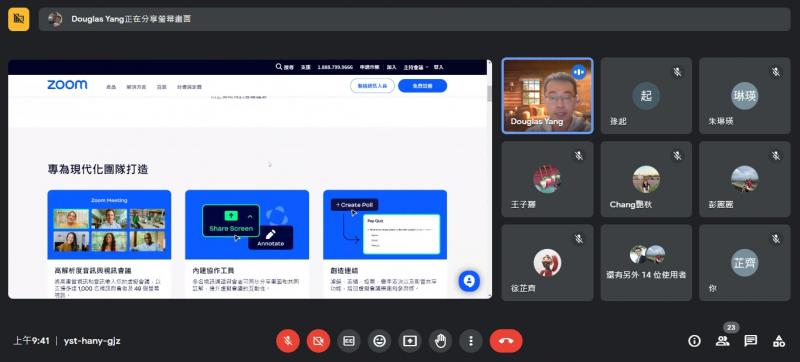Click the Chang豔秋 profile avatar
This screenshot has height=362, width=800.
coord(646,179)
